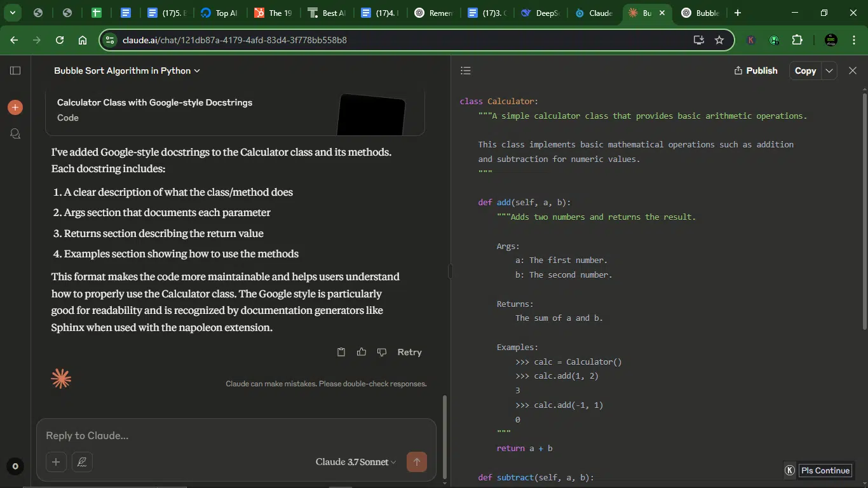
Task: Reload the page with the refresh icon
Action: coord(60,40)
